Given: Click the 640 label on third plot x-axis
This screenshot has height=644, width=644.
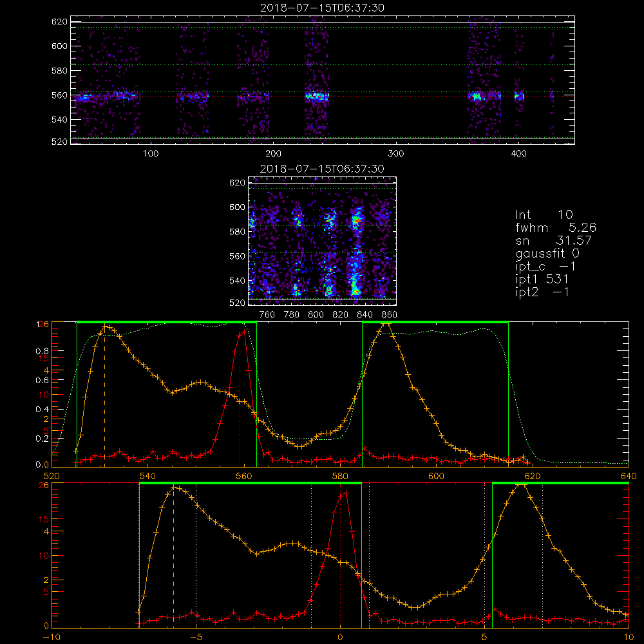Looking at the screenshot, I should tap(629, 477).
